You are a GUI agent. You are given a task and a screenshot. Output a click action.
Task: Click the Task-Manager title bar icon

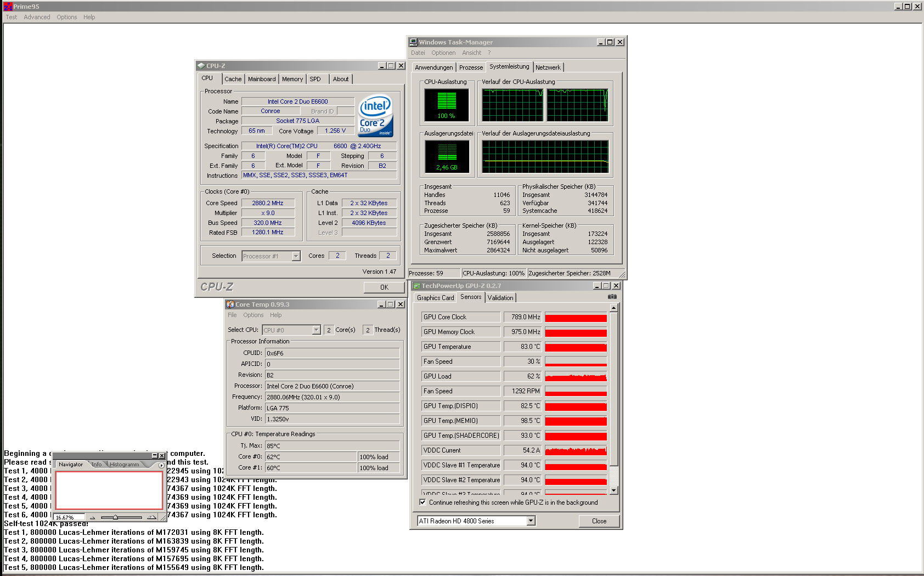pyautogui.click(x=414, y=42)
